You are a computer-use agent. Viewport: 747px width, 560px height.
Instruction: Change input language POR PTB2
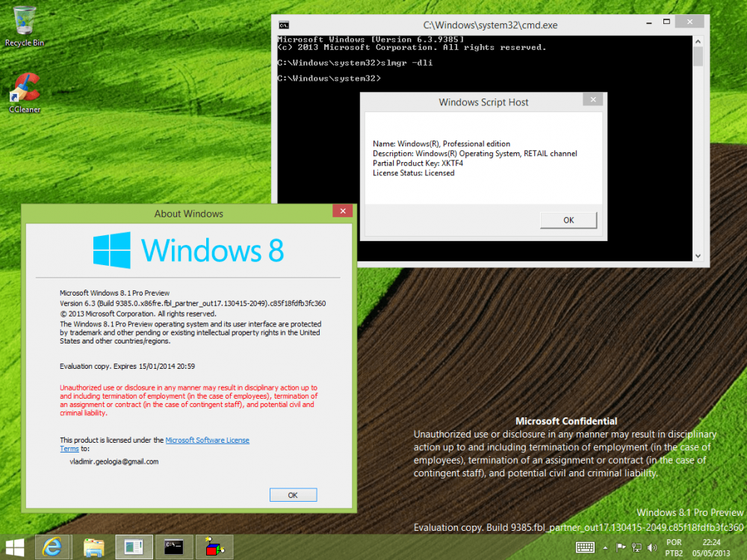[674, 547]
